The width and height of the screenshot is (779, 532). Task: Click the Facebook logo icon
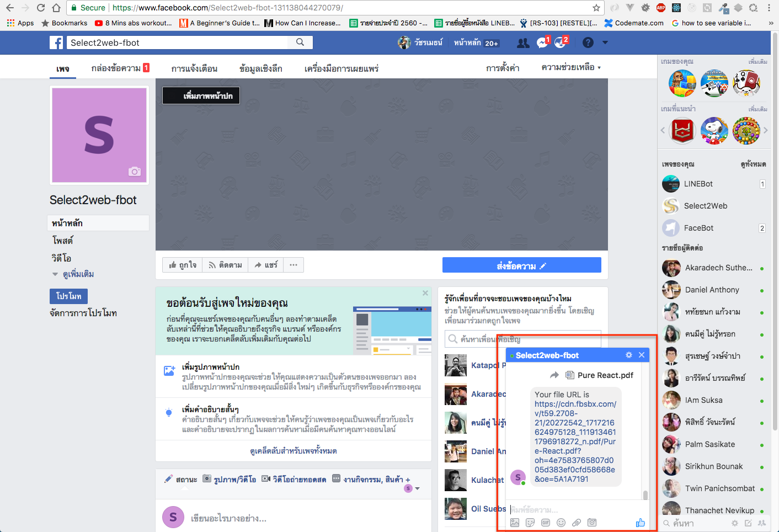56,42
